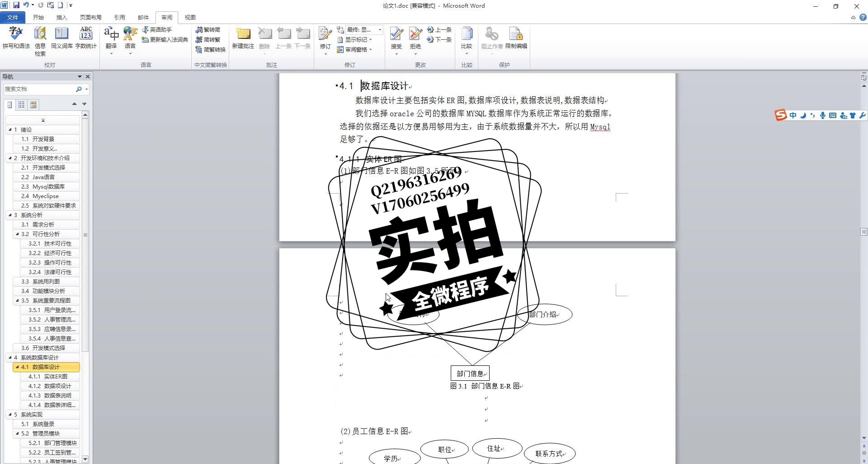The width and height of the screenshot is (868, 464).
Task: Toggle Track Changes (修订)
Action: [325, 41]
